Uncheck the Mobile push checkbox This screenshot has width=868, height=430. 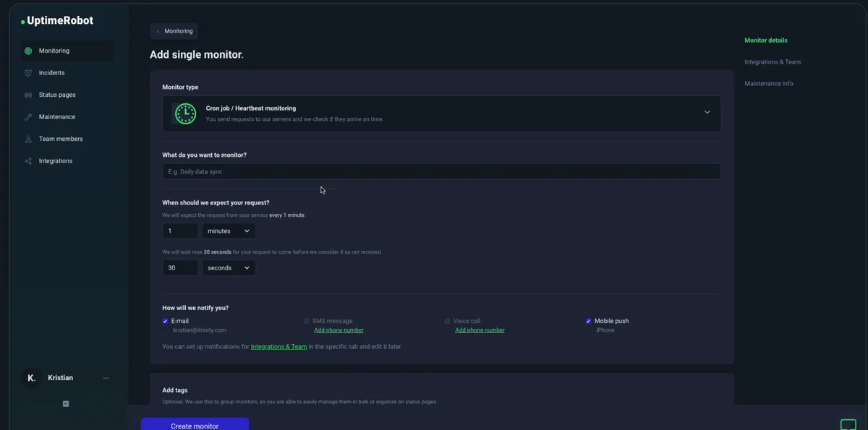588,321
